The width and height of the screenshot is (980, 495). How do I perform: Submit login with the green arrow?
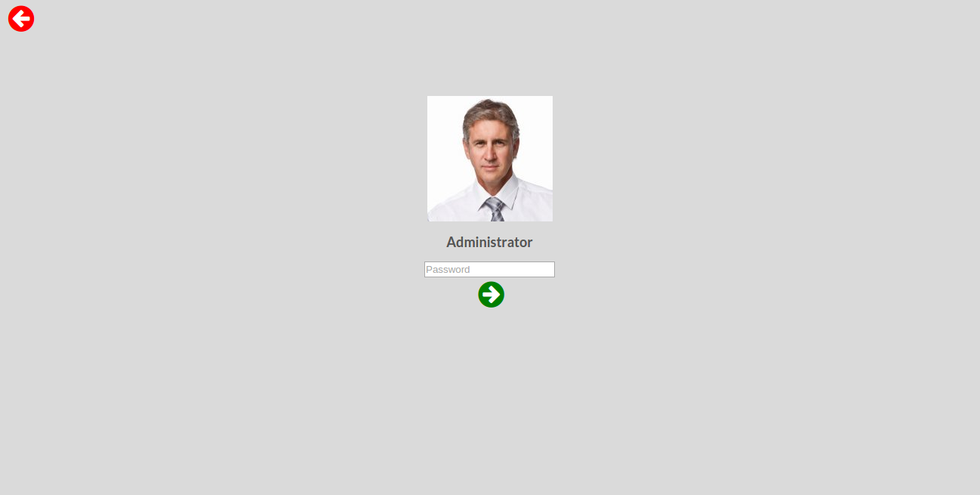491,295
